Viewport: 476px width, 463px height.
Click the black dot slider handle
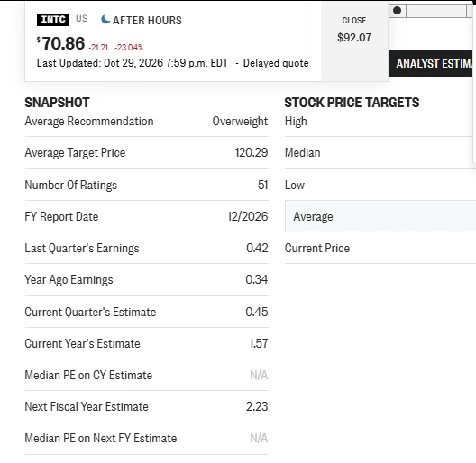pyautogui.click(x=397, y=11)
